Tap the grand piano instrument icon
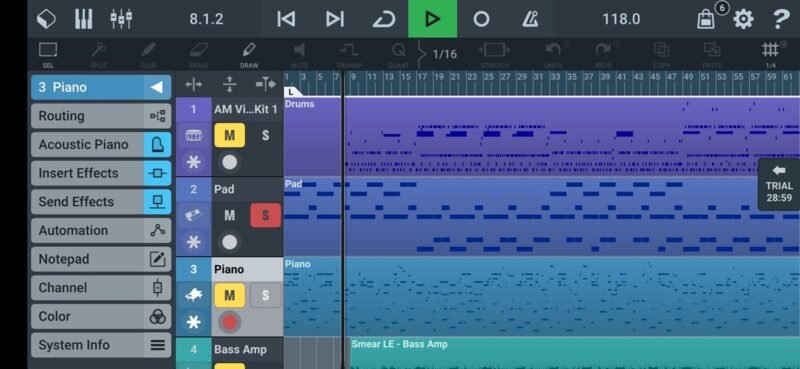Viewport: 800px width, 369px height. [x=193, y=295]
